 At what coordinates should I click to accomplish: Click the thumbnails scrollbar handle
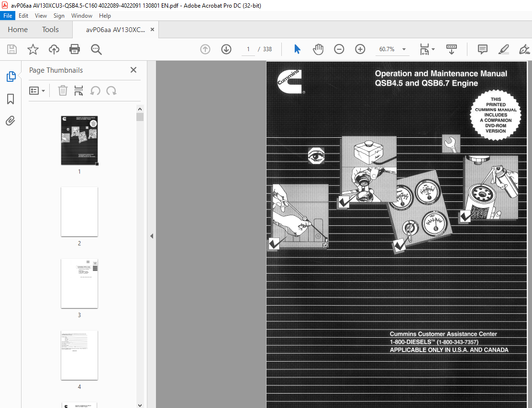click(x=140, y=117)
